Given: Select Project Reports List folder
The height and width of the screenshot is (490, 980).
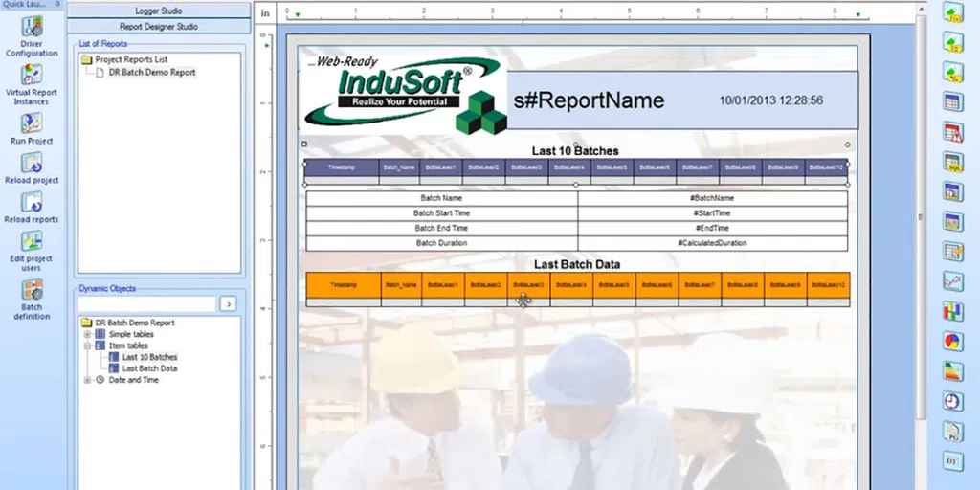Looking at the screenshot, I should [131, 59].
